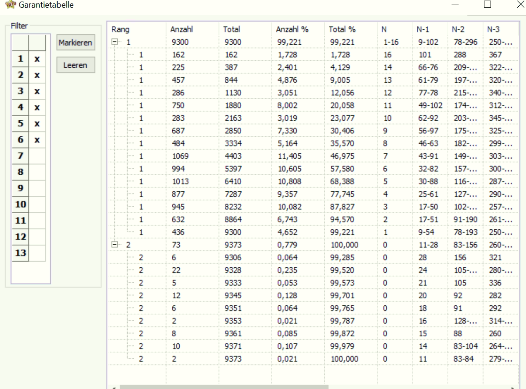Select filter row header 13
Viewport: 526px width, 389px height.
tap(20, 253)
